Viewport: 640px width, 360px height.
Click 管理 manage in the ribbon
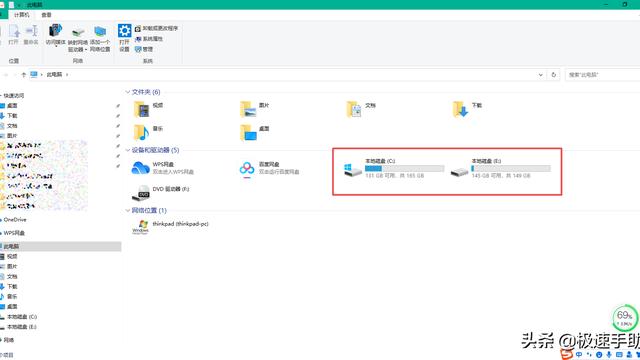(144, 49)
